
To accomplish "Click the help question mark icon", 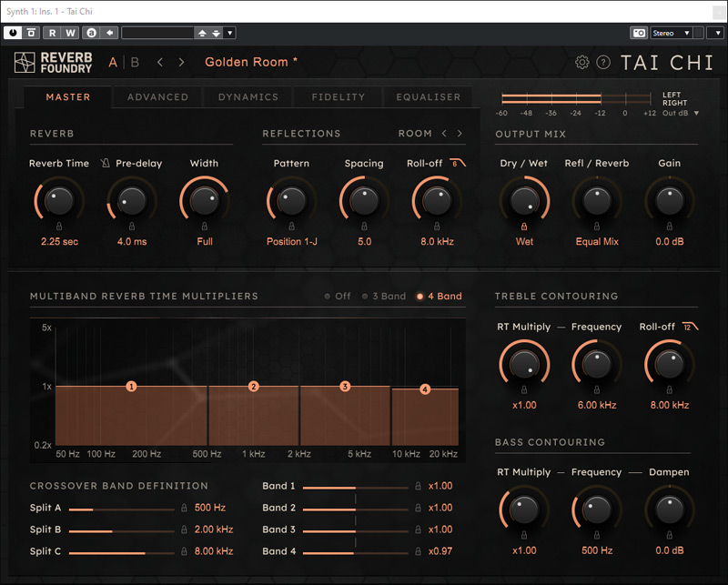I will (x=603, y=62).
